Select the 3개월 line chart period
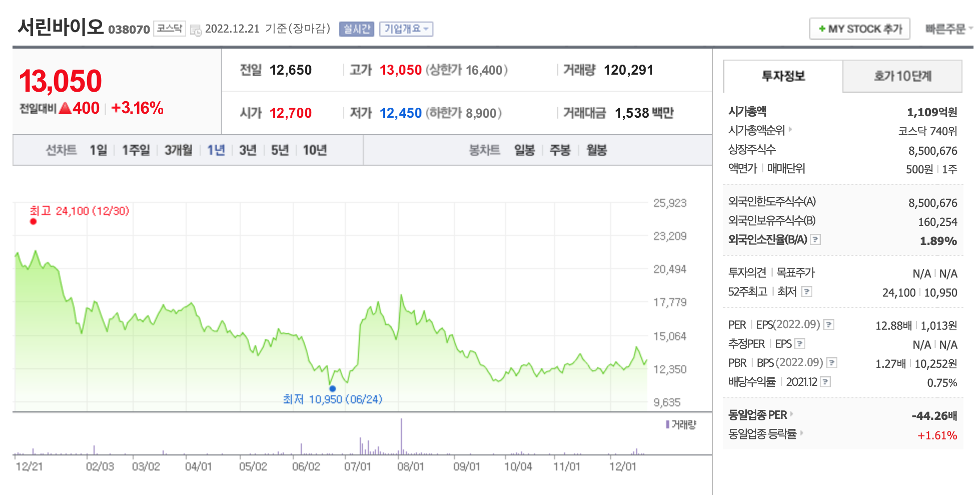The height and width of the screenshot is (495, 980). pos(178,150)
